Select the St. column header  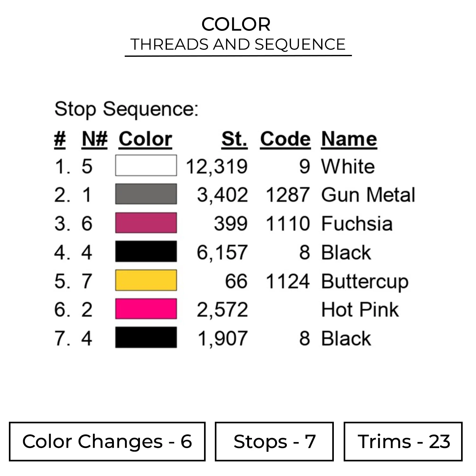[x=234, y=139]
